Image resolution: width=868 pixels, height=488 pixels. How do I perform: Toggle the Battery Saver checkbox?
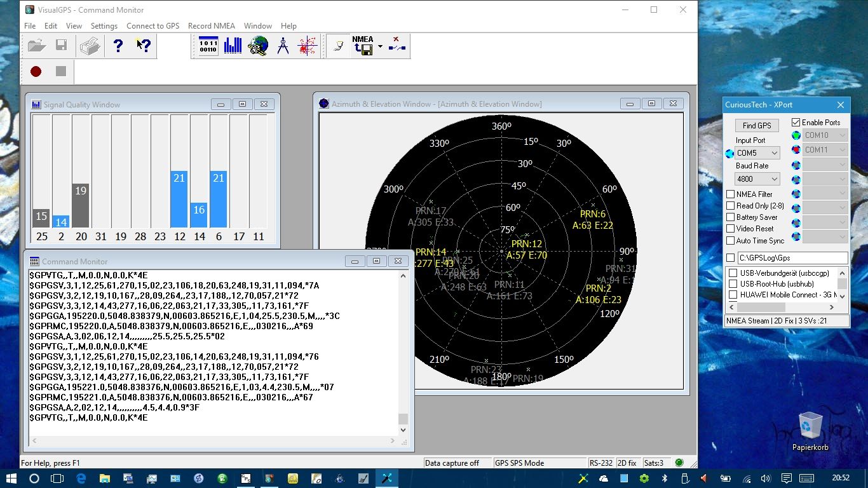pos(730,217)
